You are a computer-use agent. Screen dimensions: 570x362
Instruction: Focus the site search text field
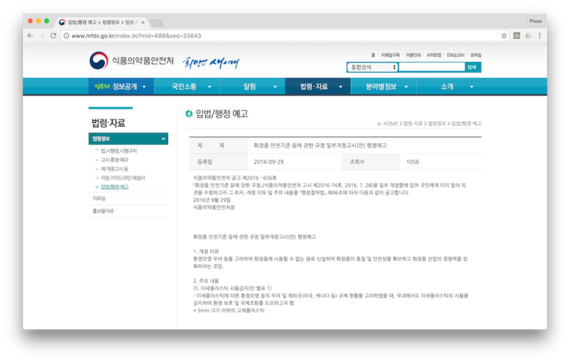431,67
